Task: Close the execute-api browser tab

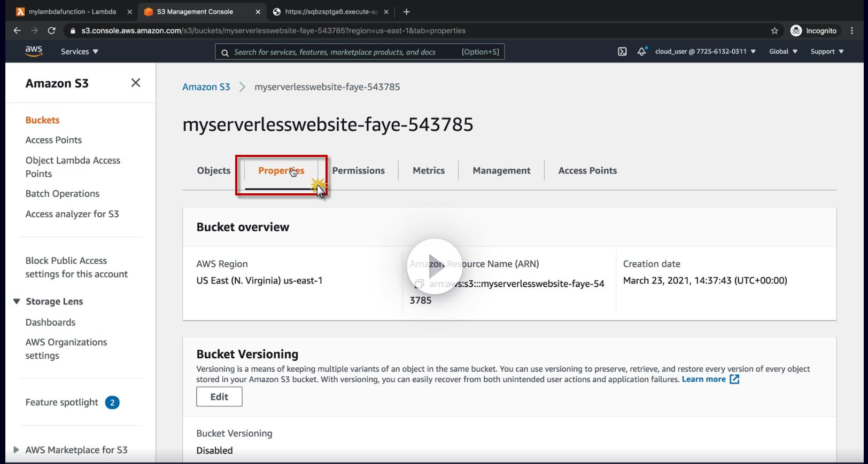Action: tap(386, 12)
